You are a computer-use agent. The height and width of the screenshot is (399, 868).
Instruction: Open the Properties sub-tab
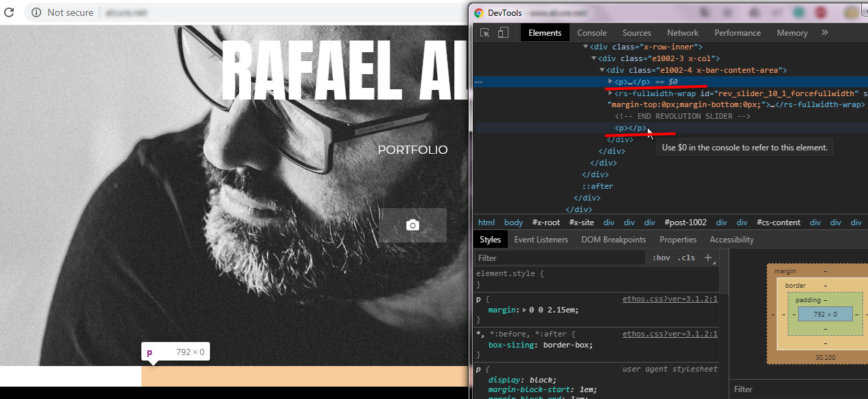[x=678, y=240]
